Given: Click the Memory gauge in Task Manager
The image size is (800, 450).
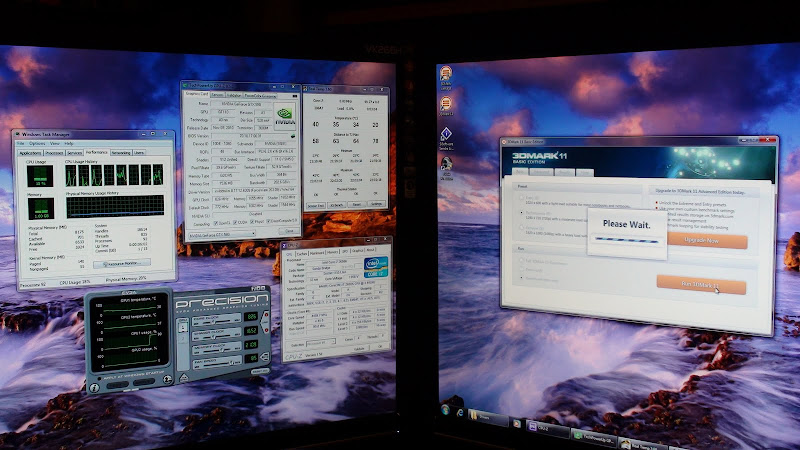Looking at the screenshot, I should coord(40,209).
